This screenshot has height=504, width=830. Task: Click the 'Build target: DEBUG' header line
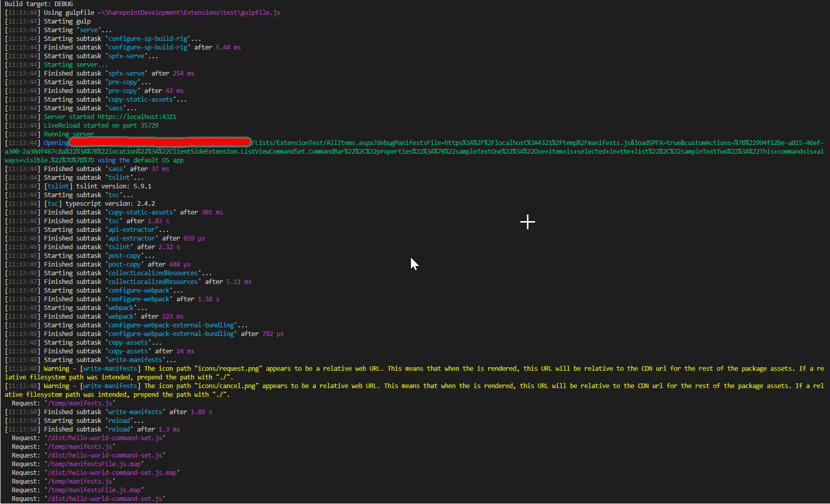[37, 4]
